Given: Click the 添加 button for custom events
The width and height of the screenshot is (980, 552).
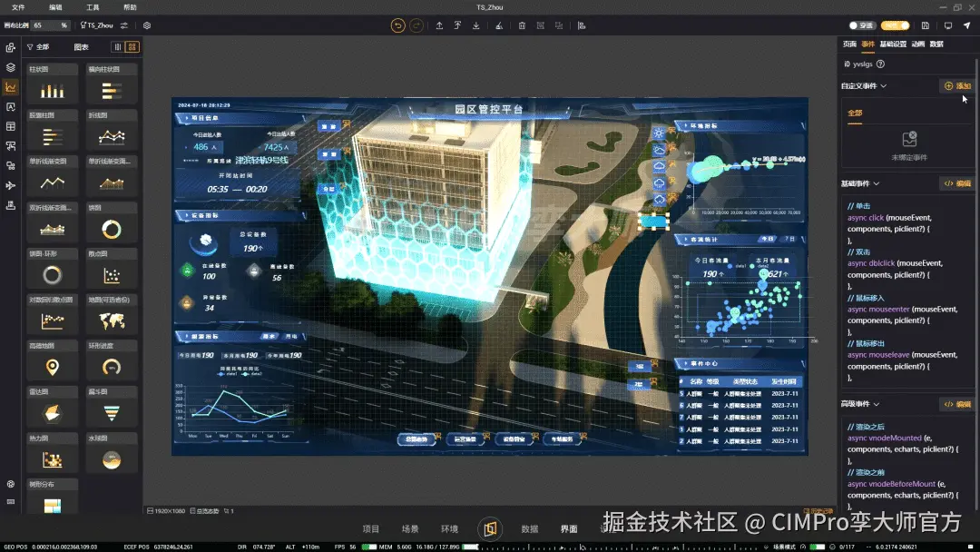Looking at the screenshot, I should coord(957,85).
